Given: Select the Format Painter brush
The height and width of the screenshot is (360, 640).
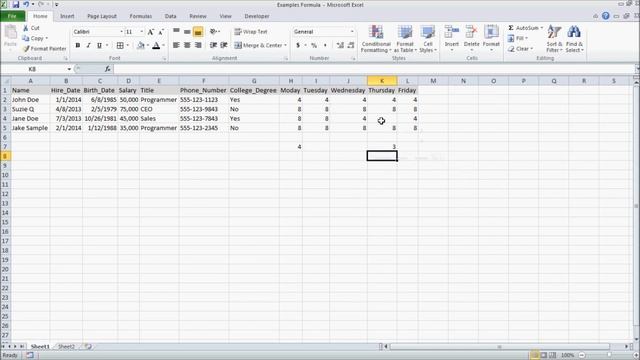Looking at the screenshot, I should click(26, 49).
